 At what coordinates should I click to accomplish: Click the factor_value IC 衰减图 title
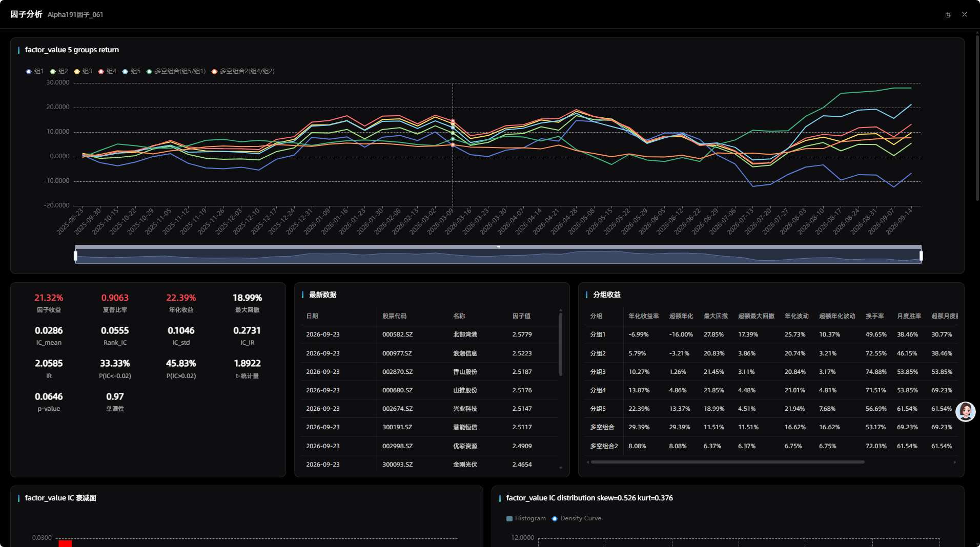[x=60, y=498]
